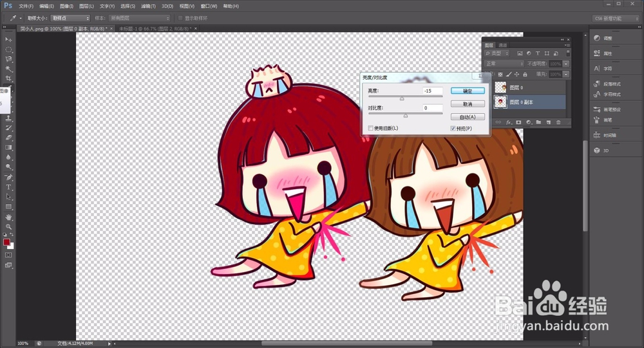The image size is (644, 348).
Task: Change screen mode icon in toolbox
Action: (x=8, y=266)
